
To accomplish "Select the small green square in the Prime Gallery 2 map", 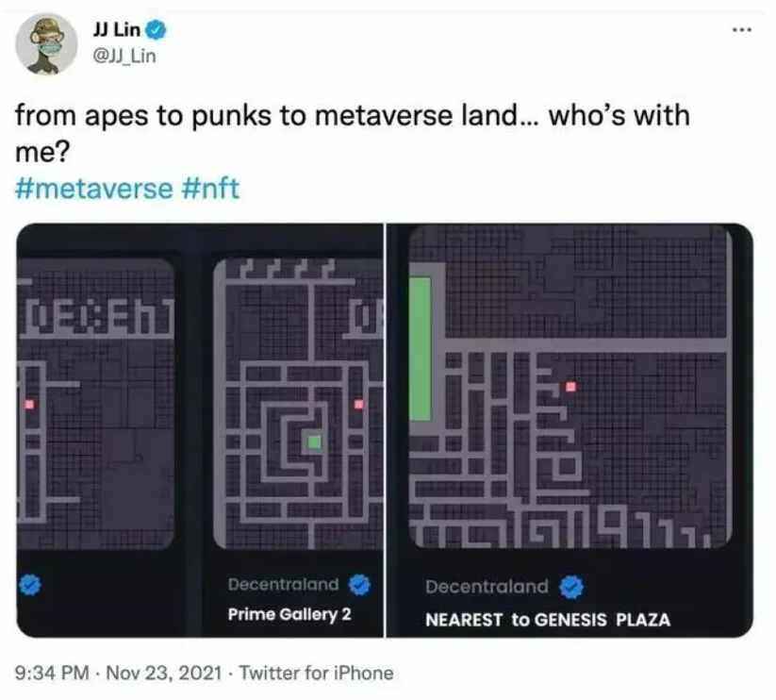I will tap(314, 442).
